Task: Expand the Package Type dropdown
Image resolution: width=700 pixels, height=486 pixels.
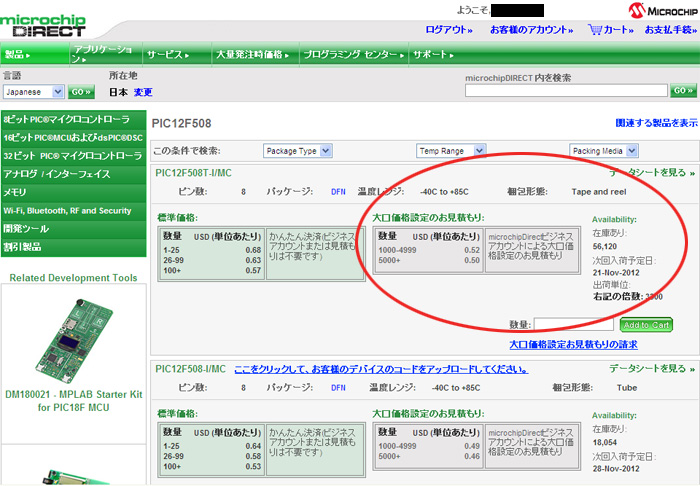Action: (x=297, y=151)
